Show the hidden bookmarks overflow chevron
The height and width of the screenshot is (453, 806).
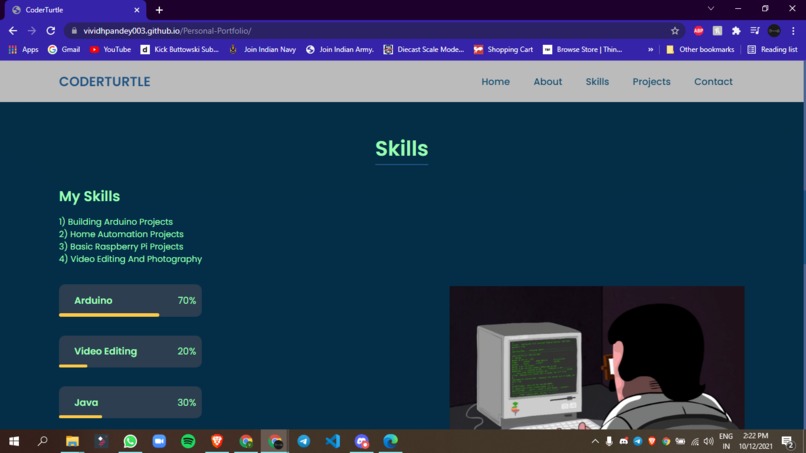point(650,49)
